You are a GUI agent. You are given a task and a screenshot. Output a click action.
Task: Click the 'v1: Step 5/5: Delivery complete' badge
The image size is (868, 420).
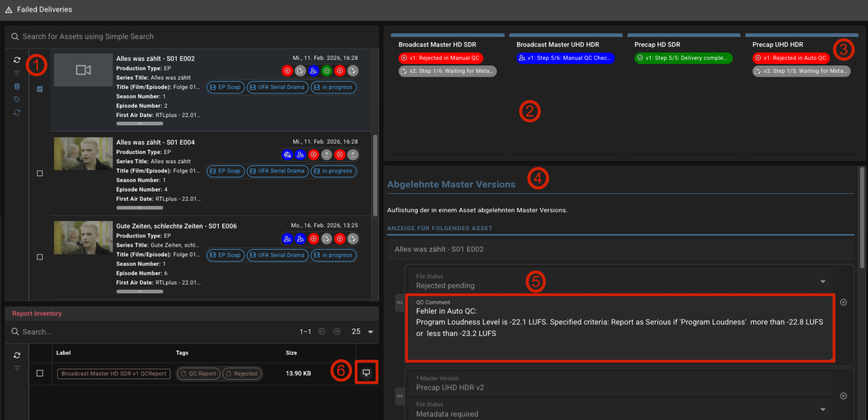683,58
